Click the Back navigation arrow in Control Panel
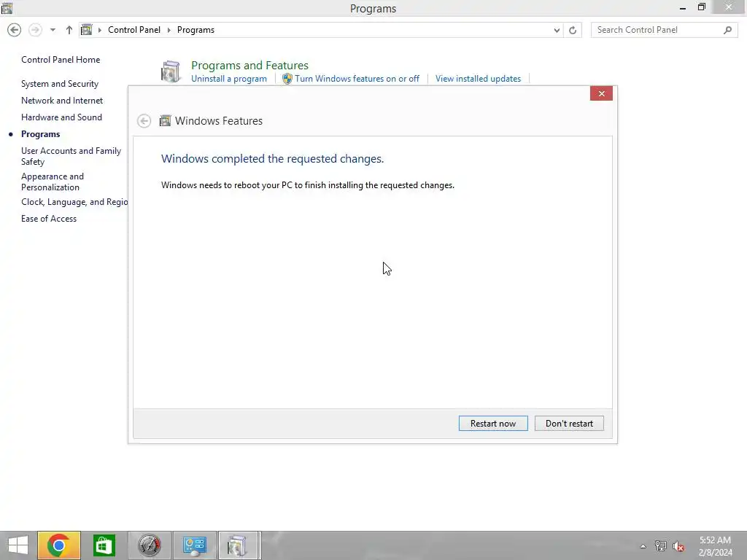 pyautogui.click(x=15, y=30)
